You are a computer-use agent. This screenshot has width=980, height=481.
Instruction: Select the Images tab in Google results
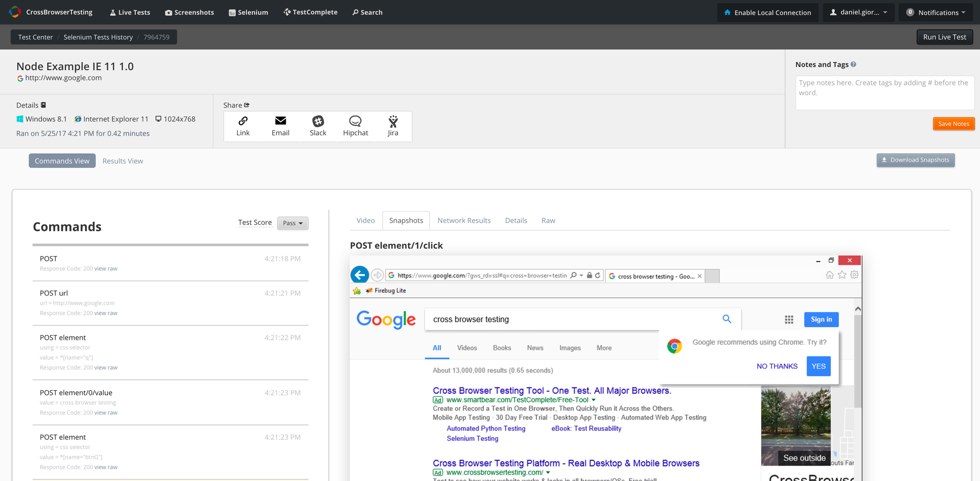tap(570, 348)
